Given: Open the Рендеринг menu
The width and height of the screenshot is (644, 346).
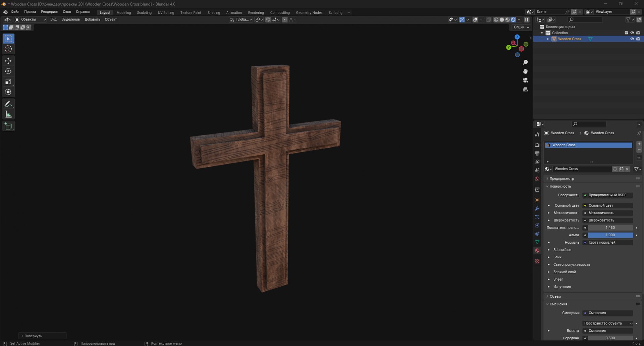Looking at the screenshot, I should tap(49, 12).
